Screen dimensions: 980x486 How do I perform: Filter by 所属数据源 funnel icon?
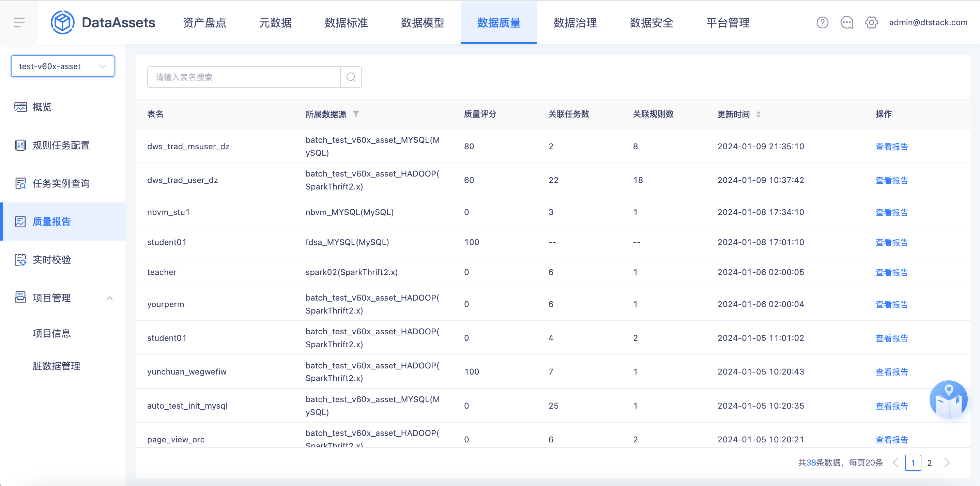(356, 114)
